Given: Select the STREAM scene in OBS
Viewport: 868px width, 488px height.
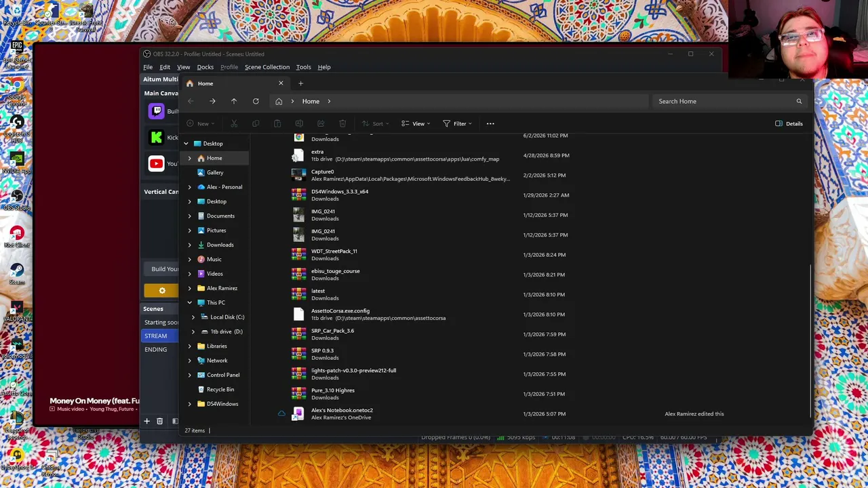Looking at the screenshot, I should [x=160, y=335].
